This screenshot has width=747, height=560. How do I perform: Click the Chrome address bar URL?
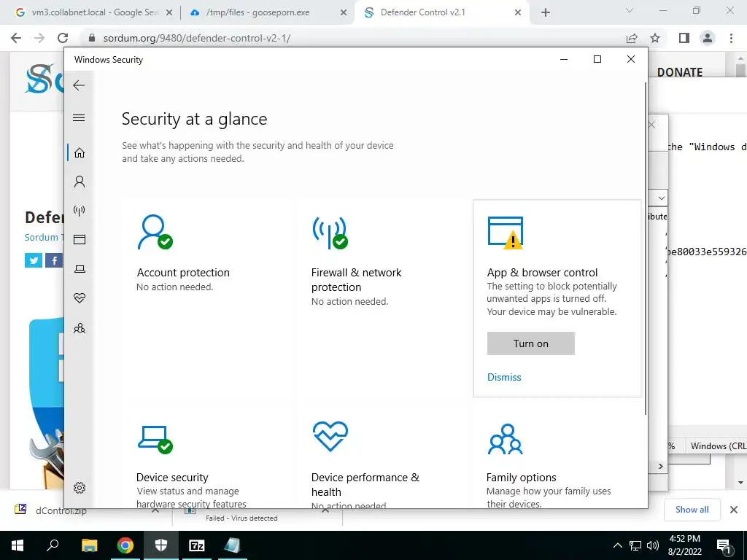tap(197, 38)
